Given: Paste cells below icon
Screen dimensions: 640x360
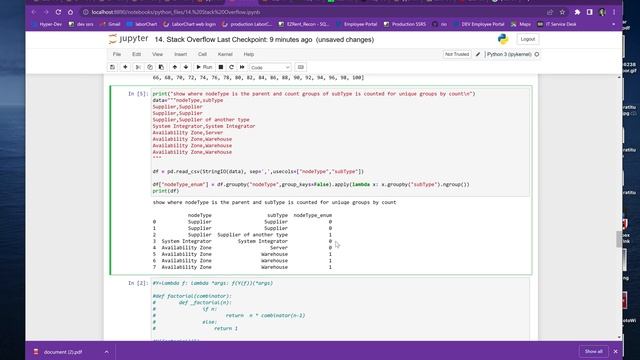Looking at the screenshot, I should coord(161,67).
